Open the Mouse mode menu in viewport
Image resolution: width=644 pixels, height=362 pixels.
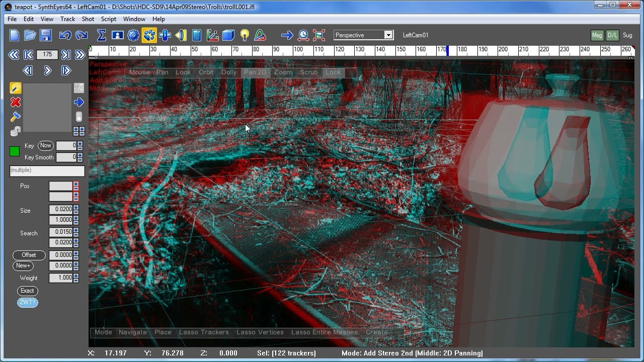coord(139,72)
